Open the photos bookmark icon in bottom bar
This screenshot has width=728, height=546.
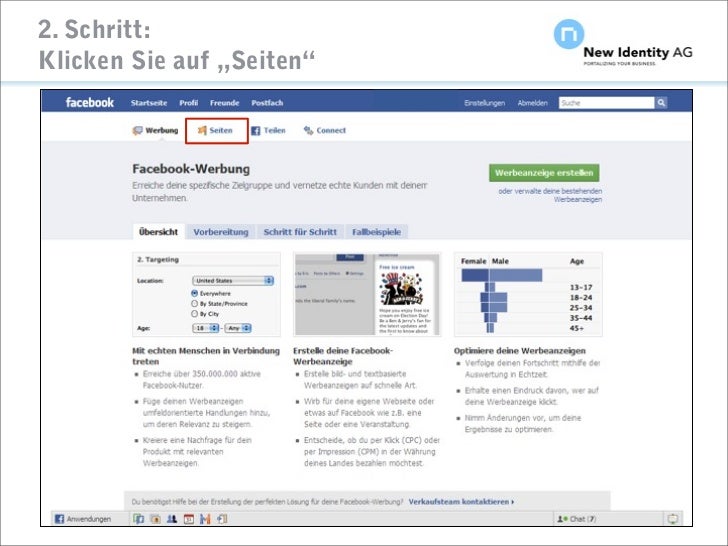(x=156, y=519)
